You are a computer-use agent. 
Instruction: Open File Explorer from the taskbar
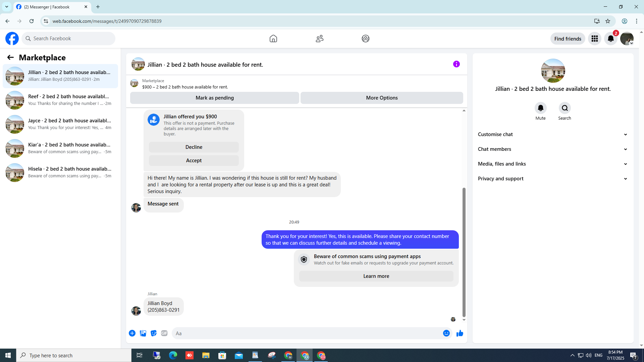[206, 355]
